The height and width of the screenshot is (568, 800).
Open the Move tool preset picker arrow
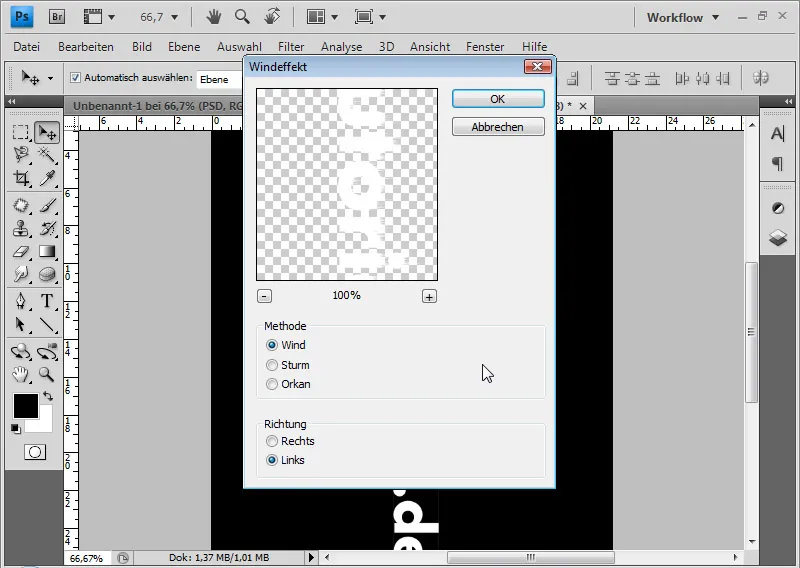pyautogui.click(x=50, y=79)
